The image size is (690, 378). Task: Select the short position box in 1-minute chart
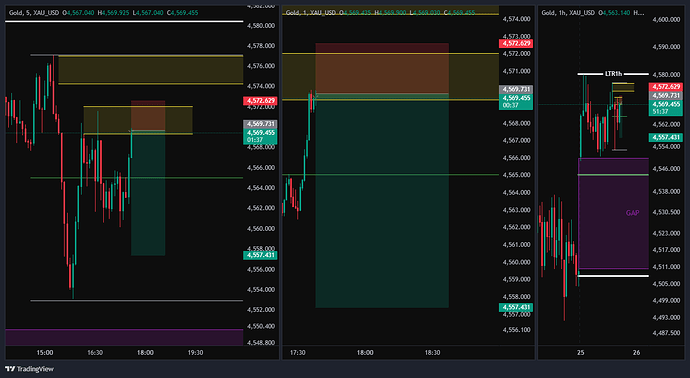coord(382,176)
